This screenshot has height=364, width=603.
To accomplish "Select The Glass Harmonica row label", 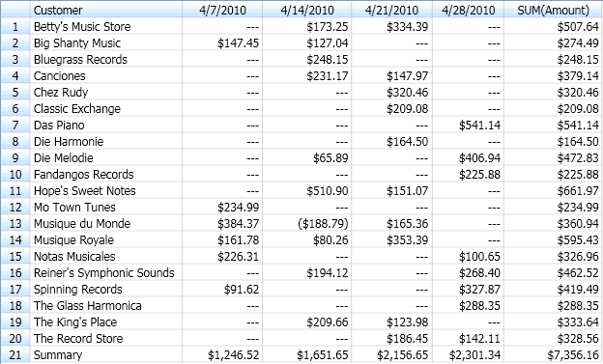I will [x=105, y=305].
